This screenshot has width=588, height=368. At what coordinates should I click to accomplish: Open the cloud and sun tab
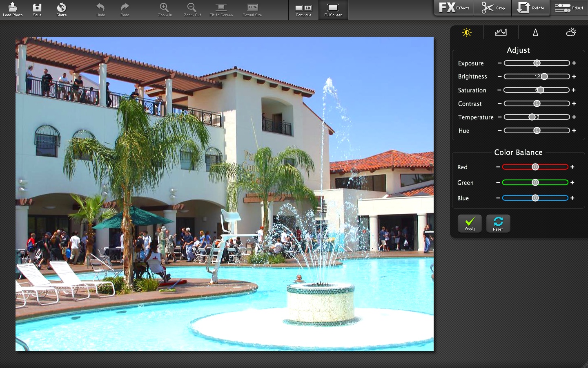click(x=571, y=32)
